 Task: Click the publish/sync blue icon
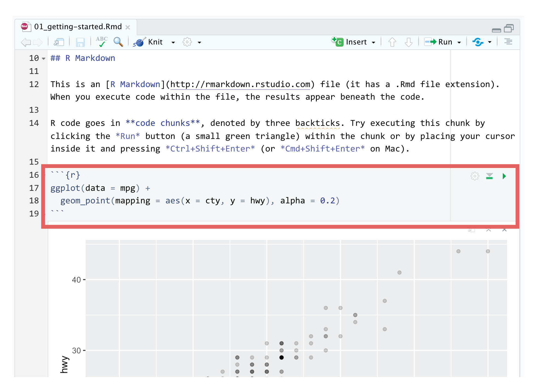[478, 42]
